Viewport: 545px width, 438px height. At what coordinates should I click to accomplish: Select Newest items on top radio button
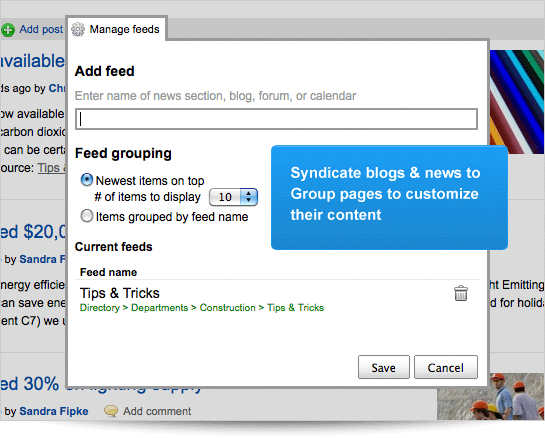click(87, 180)
